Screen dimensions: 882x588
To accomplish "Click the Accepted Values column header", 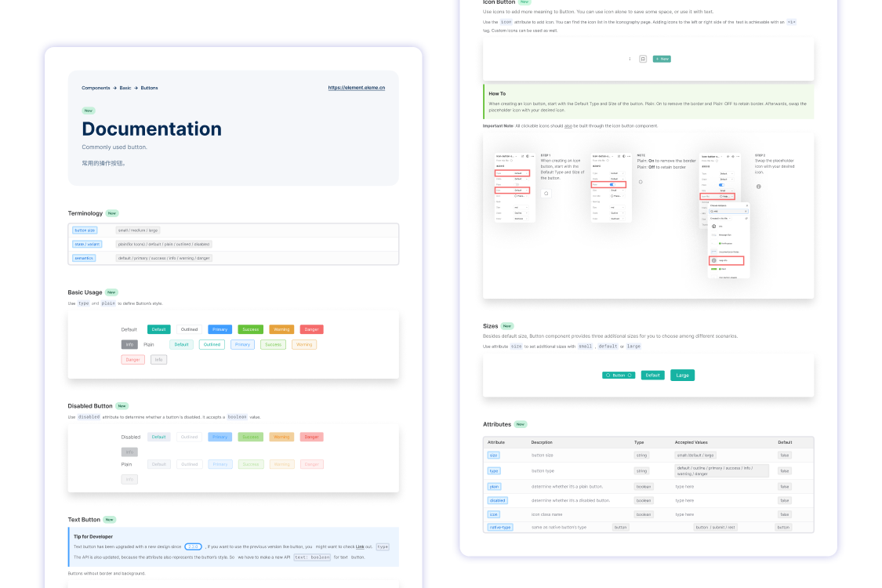I will click(691, 442).
